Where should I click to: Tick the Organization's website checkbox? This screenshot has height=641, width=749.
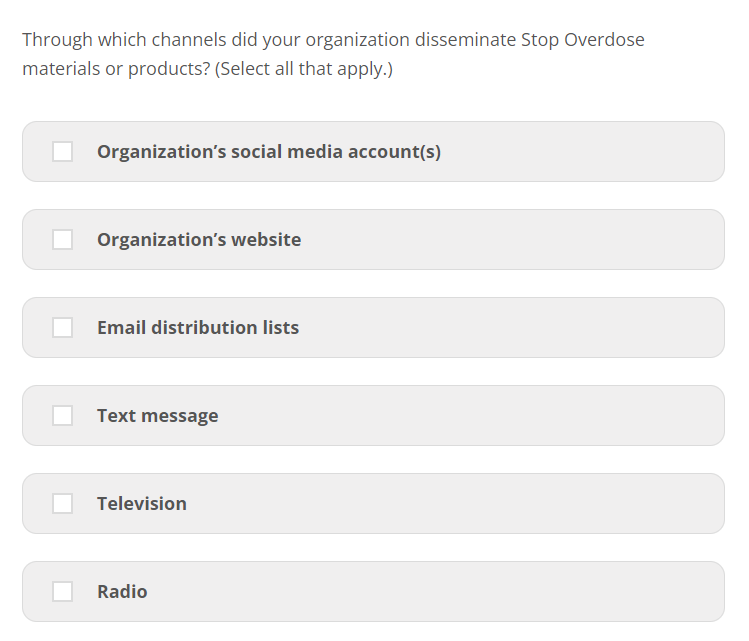point(62,239)
